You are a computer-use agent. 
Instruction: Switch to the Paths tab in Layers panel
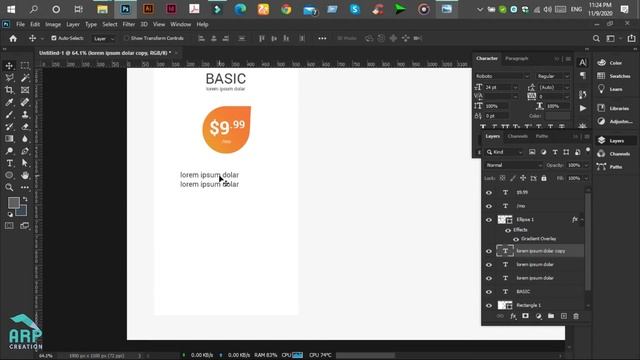[542, 136]
